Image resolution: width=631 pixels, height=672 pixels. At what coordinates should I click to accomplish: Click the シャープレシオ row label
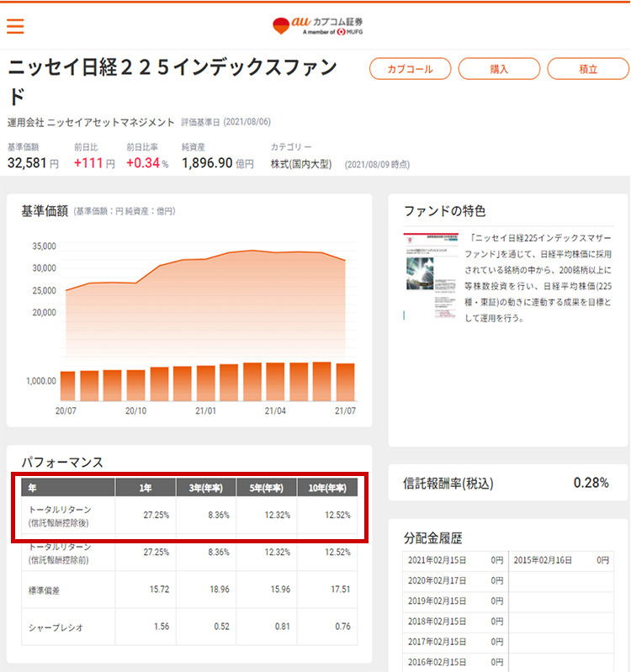point(56,627)
